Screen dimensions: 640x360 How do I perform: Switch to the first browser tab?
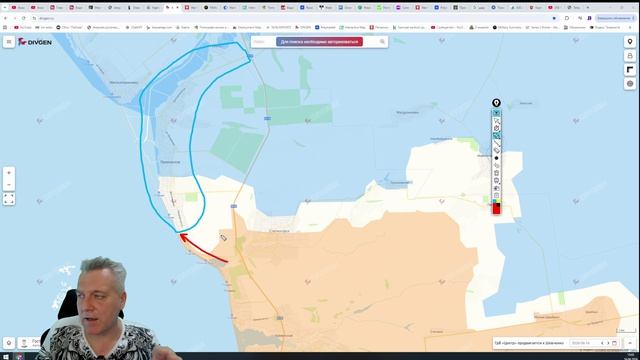click(x=19, y=7)
